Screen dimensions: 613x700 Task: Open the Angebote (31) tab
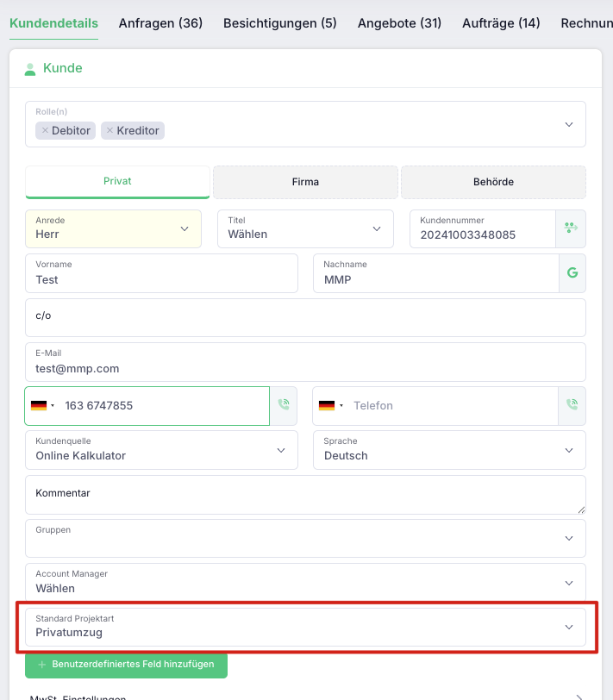coord(399,23)
